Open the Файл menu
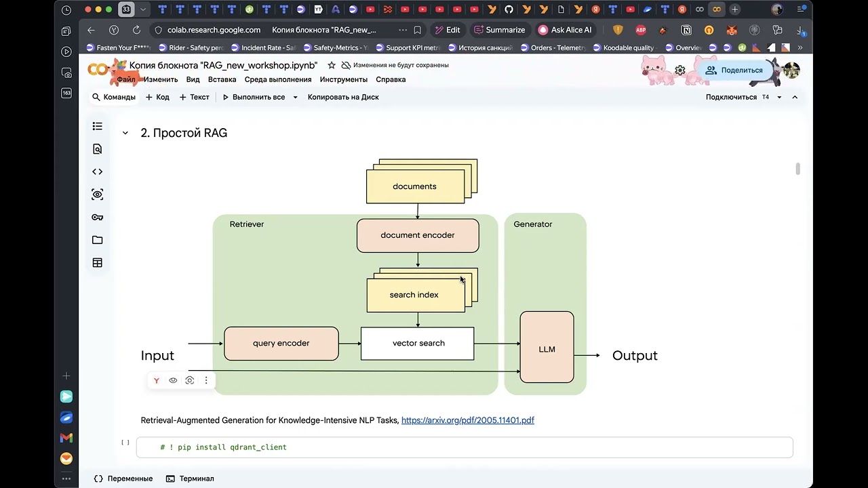This screenshot has height=488, width=868. pyautogui.click(x=126, y=79)
